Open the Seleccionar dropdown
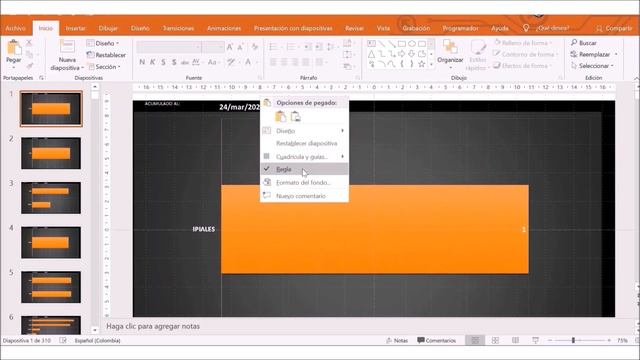Viewport: 640px width, 360px height. pos(592,65)
